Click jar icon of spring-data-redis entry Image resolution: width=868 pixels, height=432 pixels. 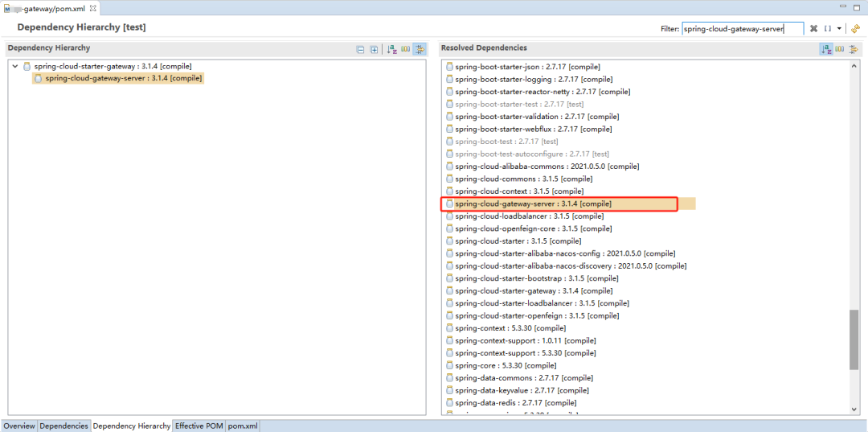(x=449, y=403)
